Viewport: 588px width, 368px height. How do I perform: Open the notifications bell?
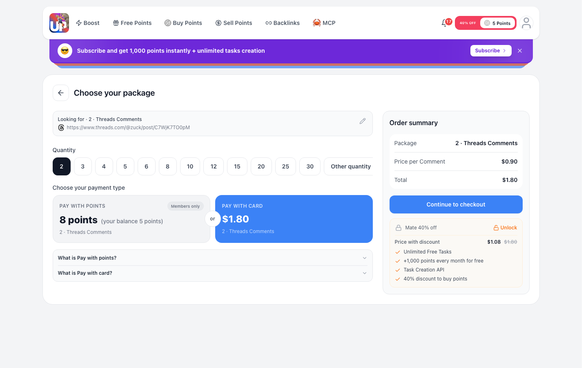tap(445, 23)
